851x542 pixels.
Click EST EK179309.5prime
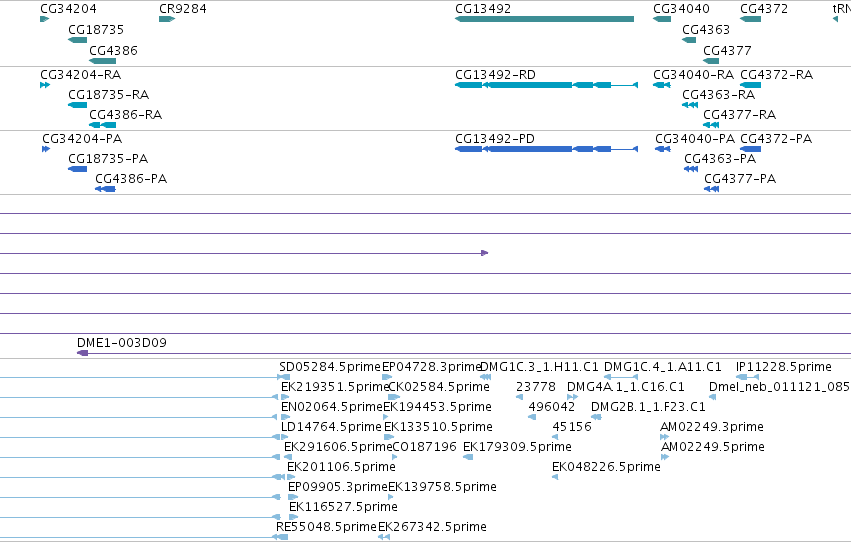point(517,447)
